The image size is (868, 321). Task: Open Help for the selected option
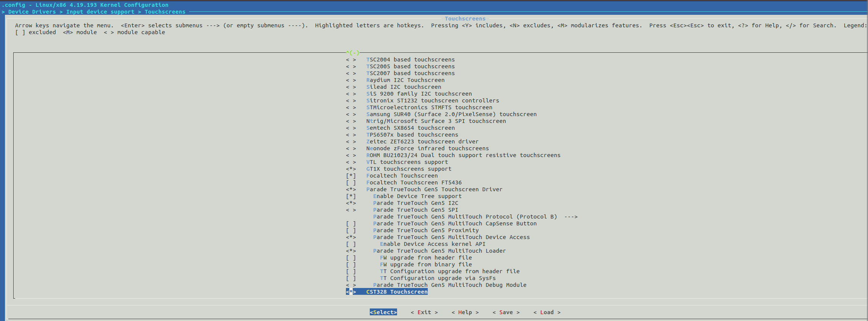pyautogui.click(x=465, y=312)
